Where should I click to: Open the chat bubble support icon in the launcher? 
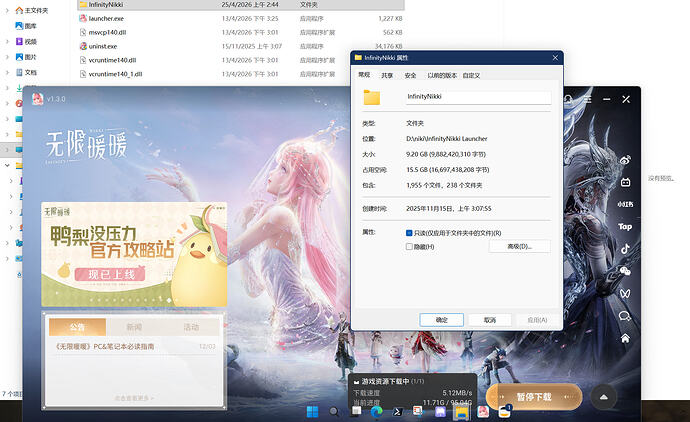point(625,316)
